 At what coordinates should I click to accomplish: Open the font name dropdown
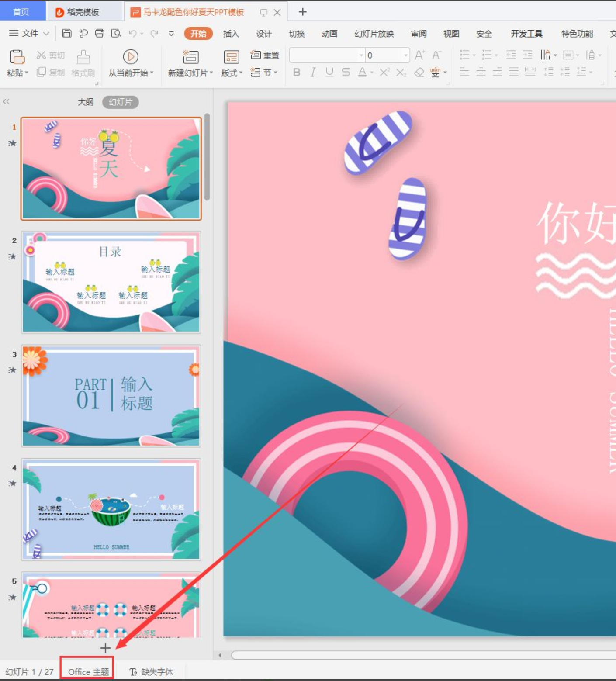point(361,55)
